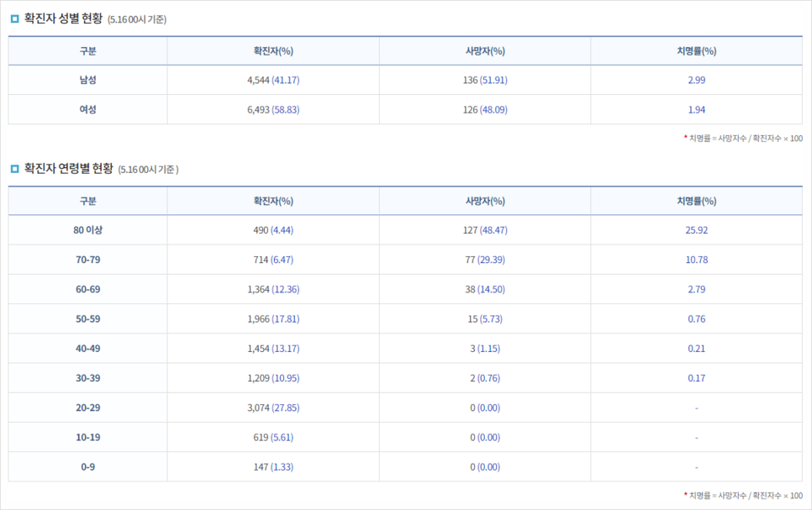Screen dimensions: 812x510
Task: Click the 70-79 age group label
Action: pyautogui.click(x=87, y=260)
